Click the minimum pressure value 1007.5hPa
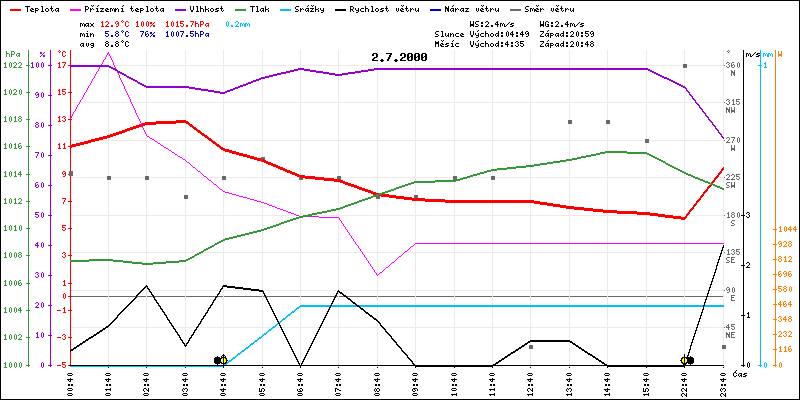Viewport: 800px width, 400px height. (x=188, y=33)
